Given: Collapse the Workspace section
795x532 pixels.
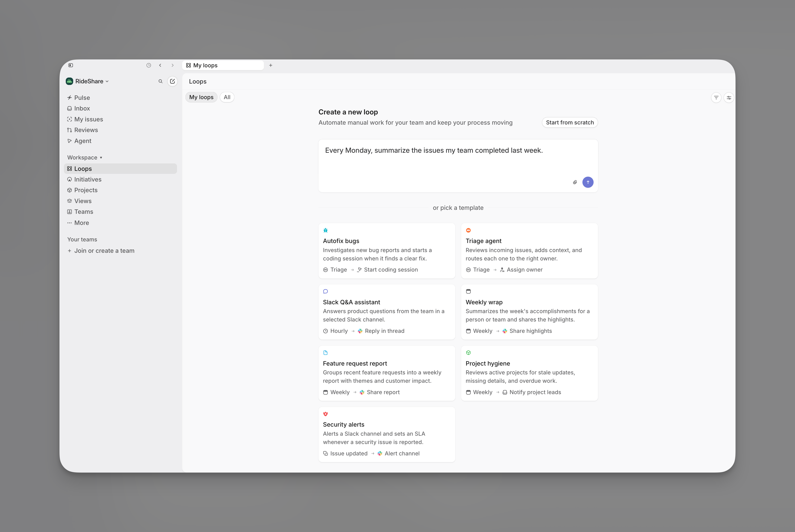Looking at the screenshot, I should point(85,157).
